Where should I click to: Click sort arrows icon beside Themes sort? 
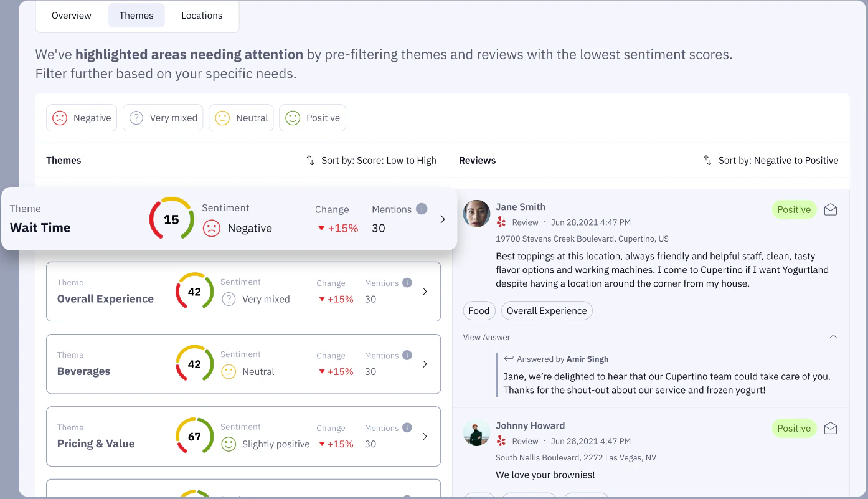(x=311, y=161)
